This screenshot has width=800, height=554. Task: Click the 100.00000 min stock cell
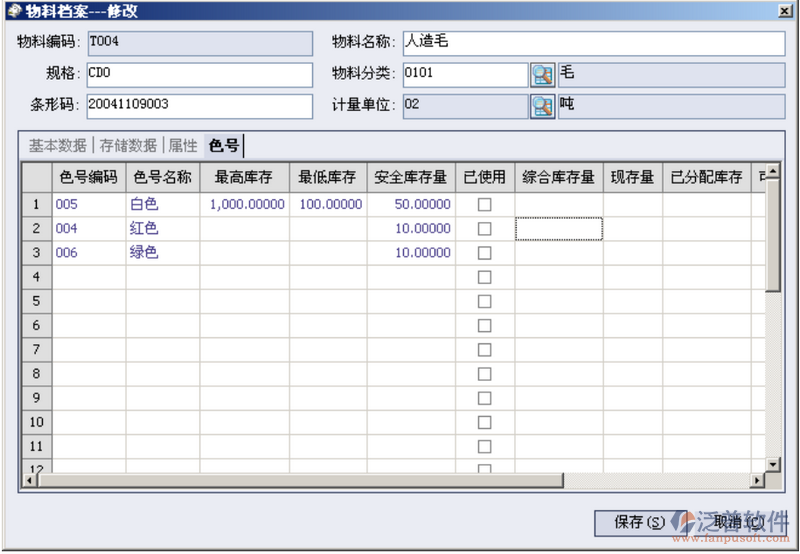[328, 205]
